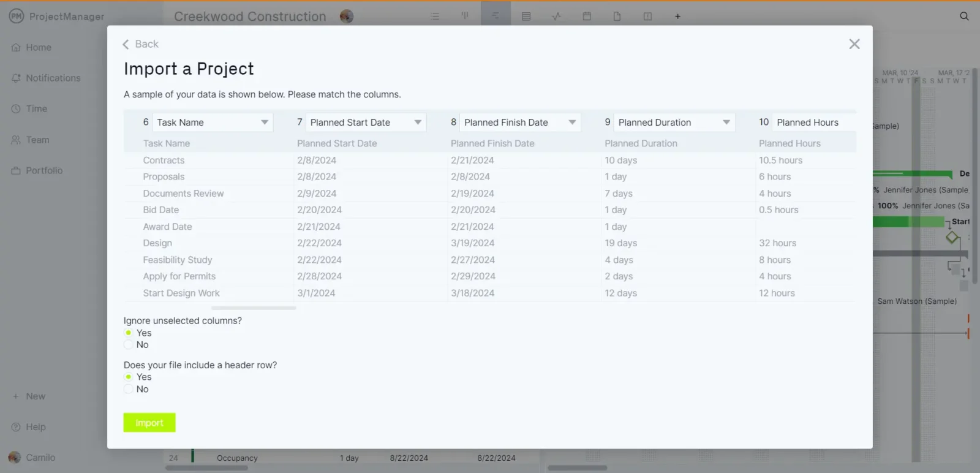This screenshot has width=980, height=473.
Task: Click the ProjectManager PM logo icon
Action: (17, 17)
